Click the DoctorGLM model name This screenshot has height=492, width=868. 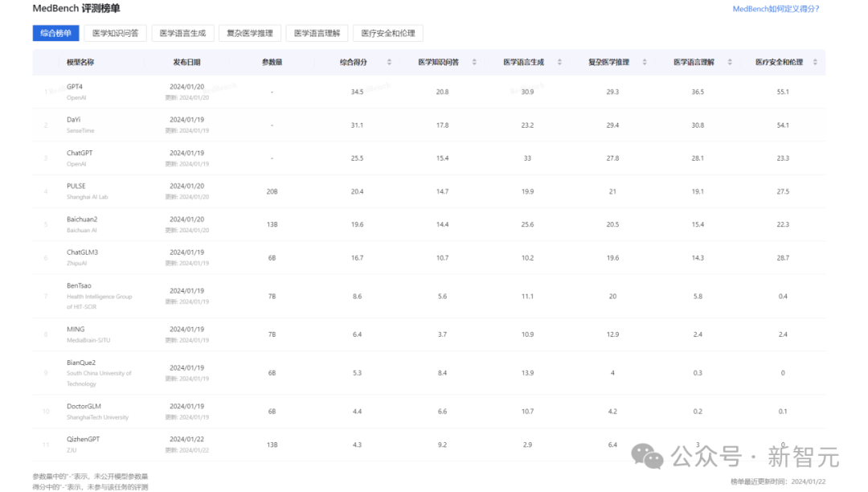click(x=84, y=406)
